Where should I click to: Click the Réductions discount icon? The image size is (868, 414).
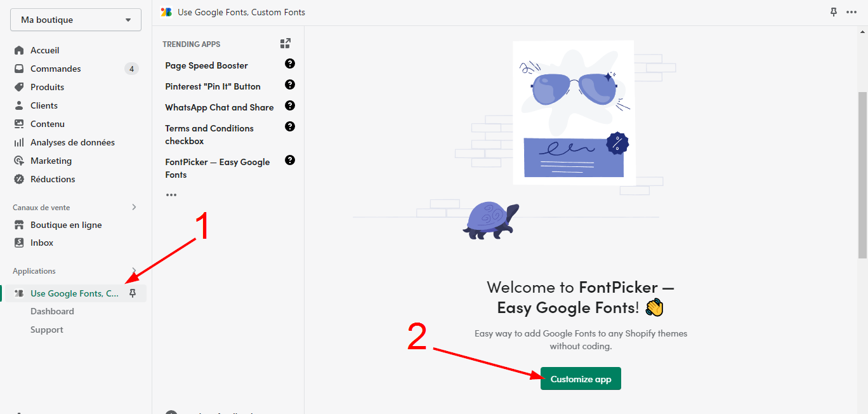(x=19, y=179)
